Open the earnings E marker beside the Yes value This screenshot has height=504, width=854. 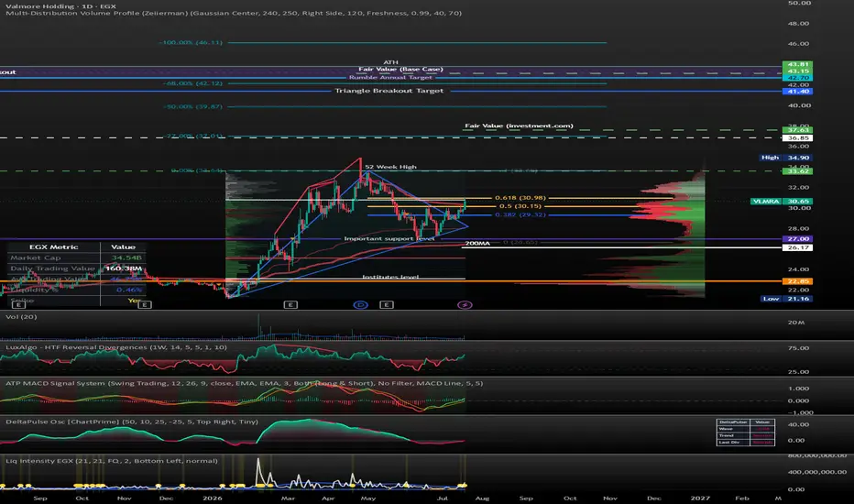click(x=145, y=304)
